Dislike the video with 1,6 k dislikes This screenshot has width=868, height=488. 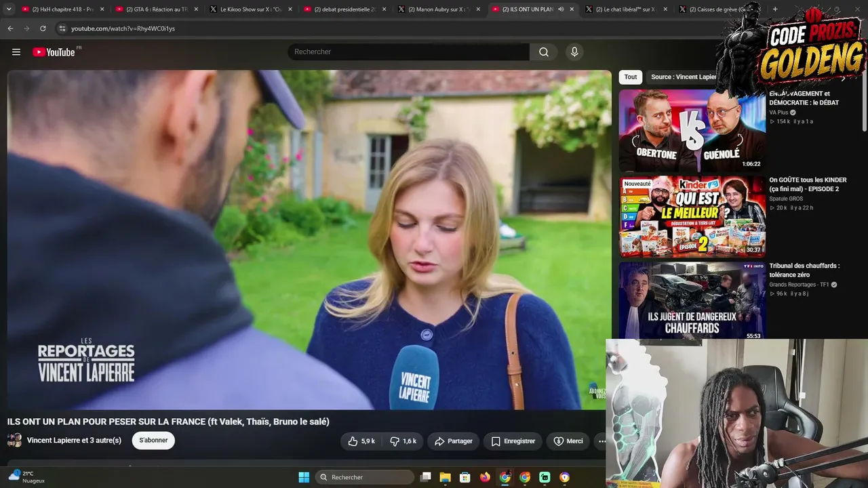[403, 441]
